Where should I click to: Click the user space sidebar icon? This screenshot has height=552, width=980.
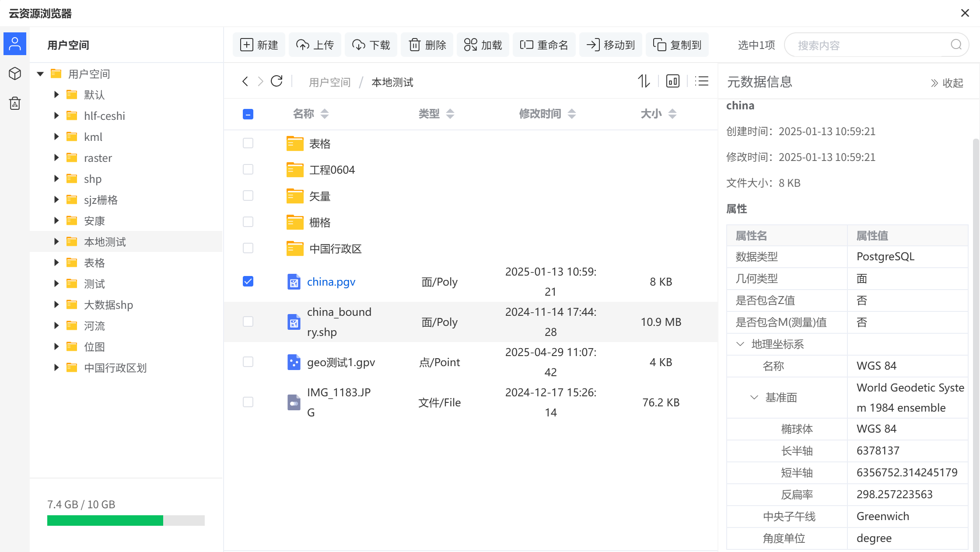click(15, 44)
